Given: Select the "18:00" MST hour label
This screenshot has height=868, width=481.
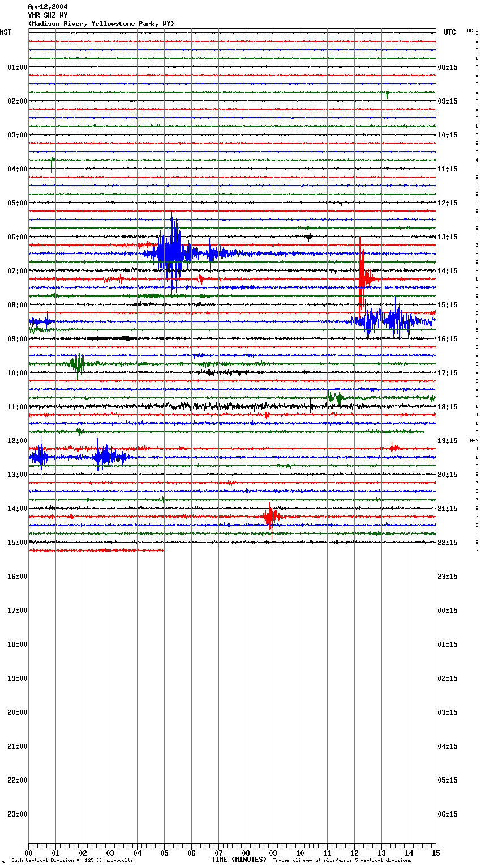Looking at the screenshot, I should (18, 644).
